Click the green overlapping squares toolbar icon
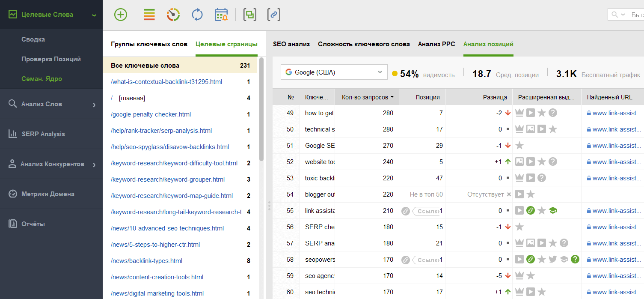This screenshot has height=299, width=644. click(250, 15)
